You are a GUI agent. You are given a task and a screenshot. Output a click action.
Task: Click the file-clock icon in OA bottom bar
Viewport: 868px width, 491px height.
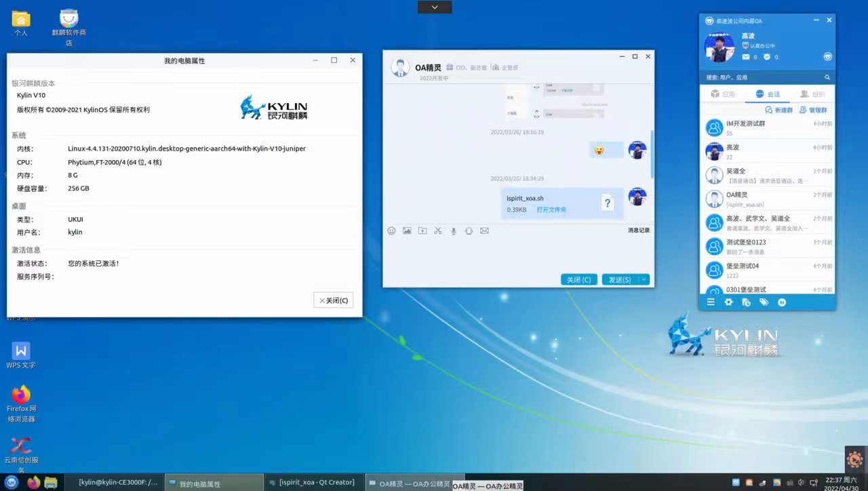(746, 302)
